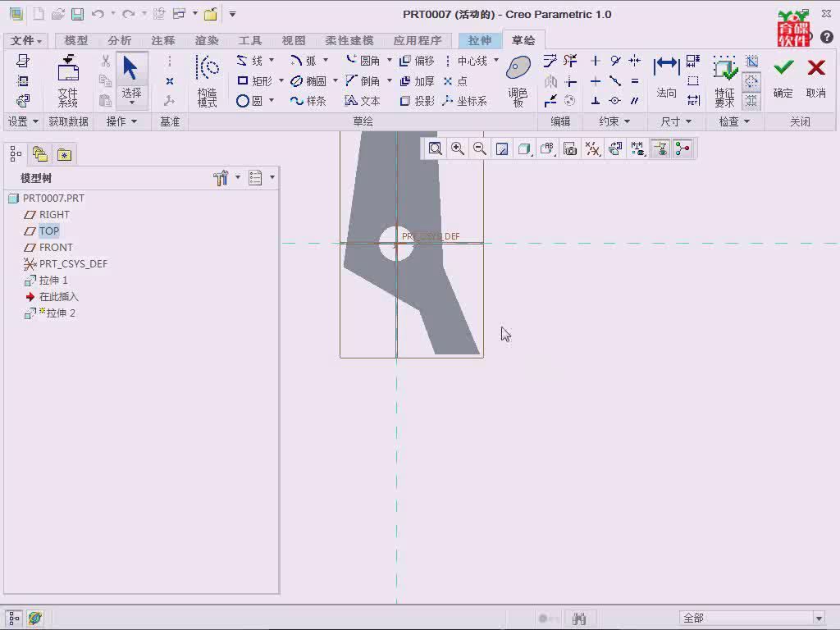Click the Zoom Out view icon
This screenshot has height=630, width=840.
480,149
